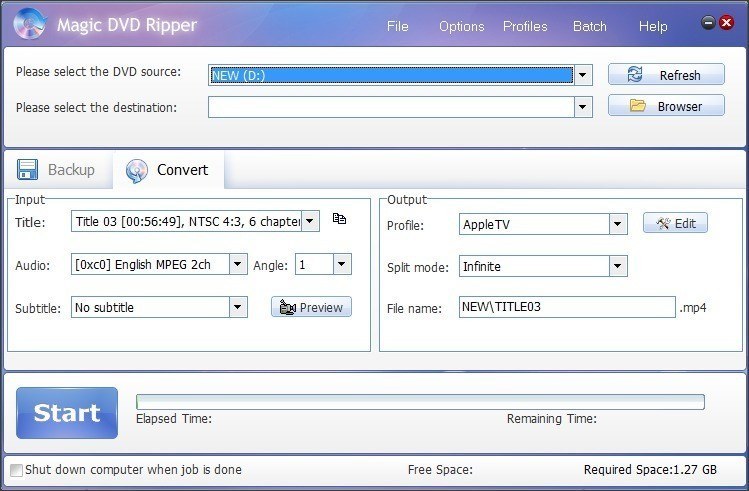Click the Browser button for destination
749x491 pixels.
(x=666, y=106)
